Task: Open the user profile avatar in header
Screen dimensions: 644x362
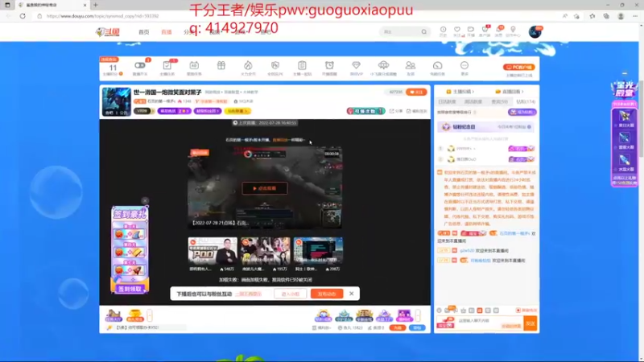Action: click(x=535, y=31)
